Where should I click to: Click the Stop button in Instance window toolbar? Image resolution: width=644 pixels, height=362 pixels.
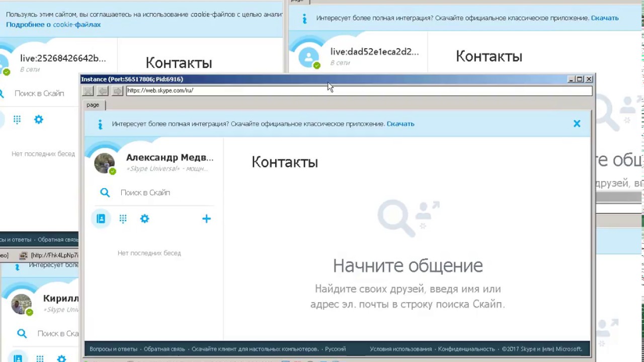[88, 91]
